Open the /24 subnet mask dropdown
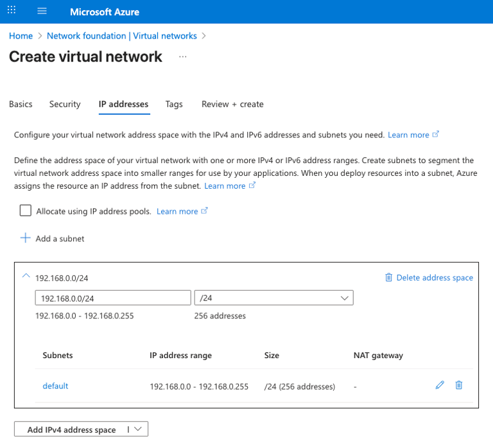 point(273,298)
